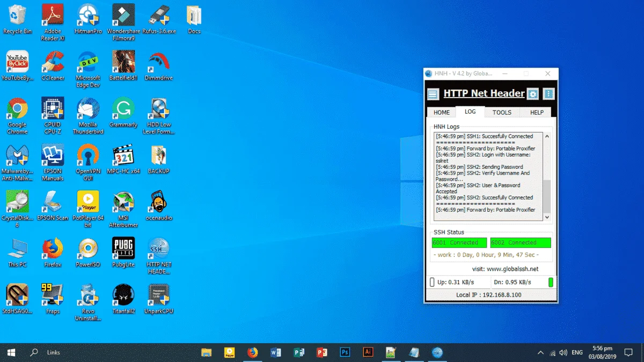
Task: Click the Dn: 0.95 KB/s readout
Action: click(513, 282)
